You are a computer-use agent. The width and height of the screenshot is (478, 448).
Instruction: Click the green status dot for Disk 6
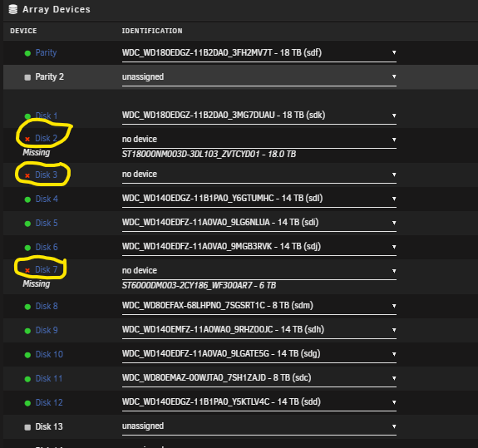27,248
